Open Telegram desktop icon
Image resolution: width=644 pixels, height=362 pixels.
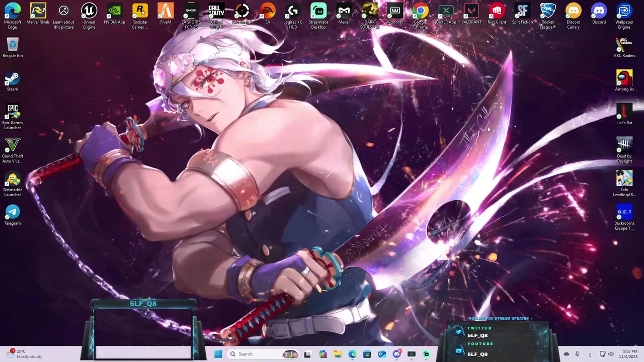click(x=13, y=215)
